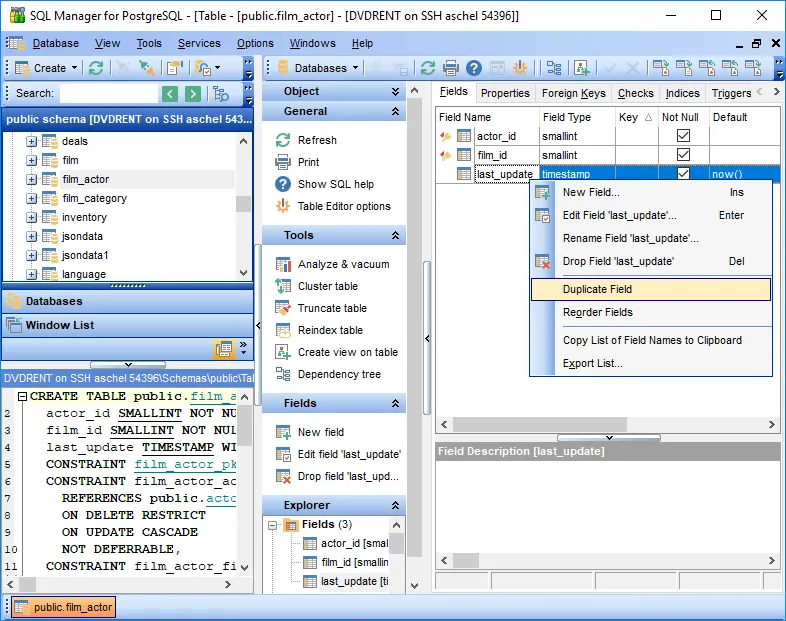This screenshot has height=621, width=786.
Task: Open the Tools menu
Action: tap(149, 44)
